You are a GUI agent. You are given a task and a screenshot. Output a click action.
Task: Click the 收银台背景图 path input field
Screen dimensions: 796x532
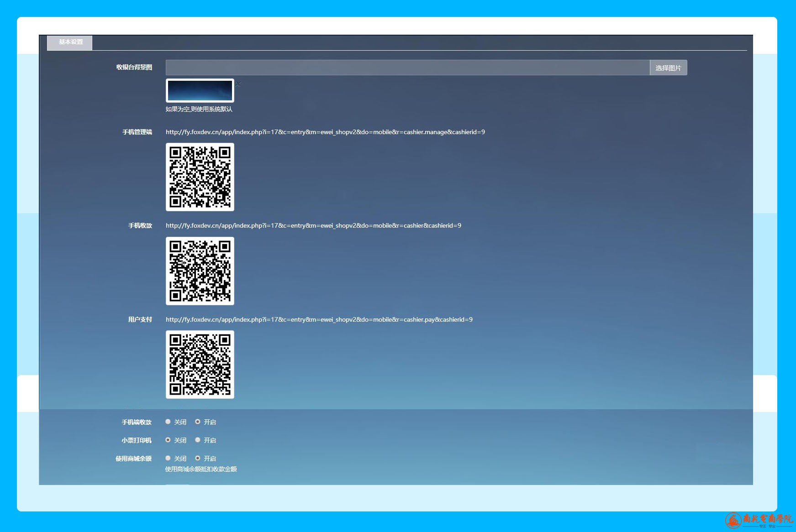click(407, 68)
